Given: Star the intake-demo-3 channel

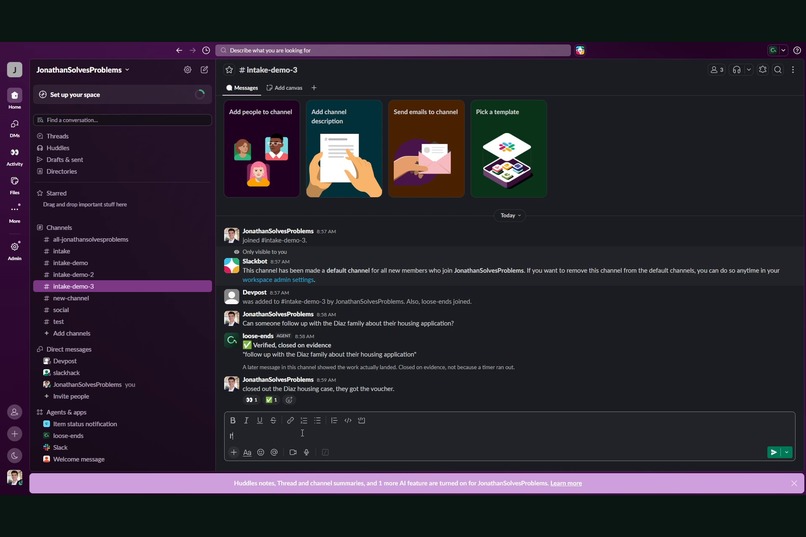Looking at the screenshot, I should 229,70.
